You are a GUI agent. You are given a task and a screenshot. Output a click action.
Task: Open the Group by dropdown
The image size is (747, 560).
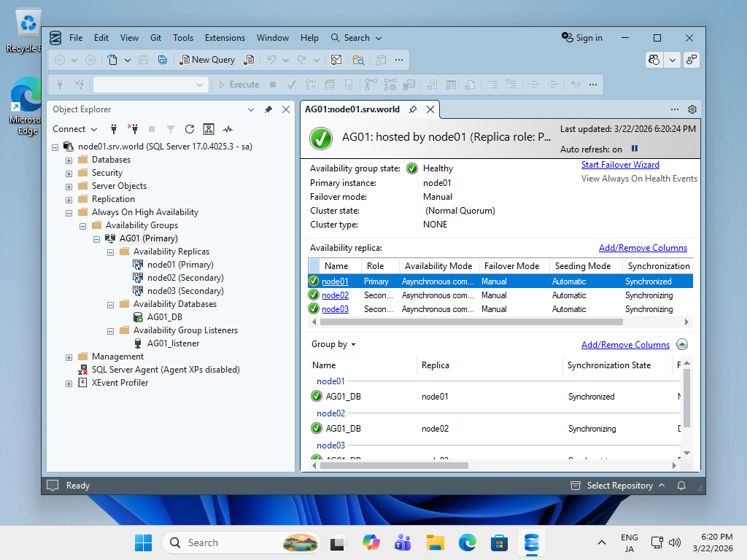point(333,344)
